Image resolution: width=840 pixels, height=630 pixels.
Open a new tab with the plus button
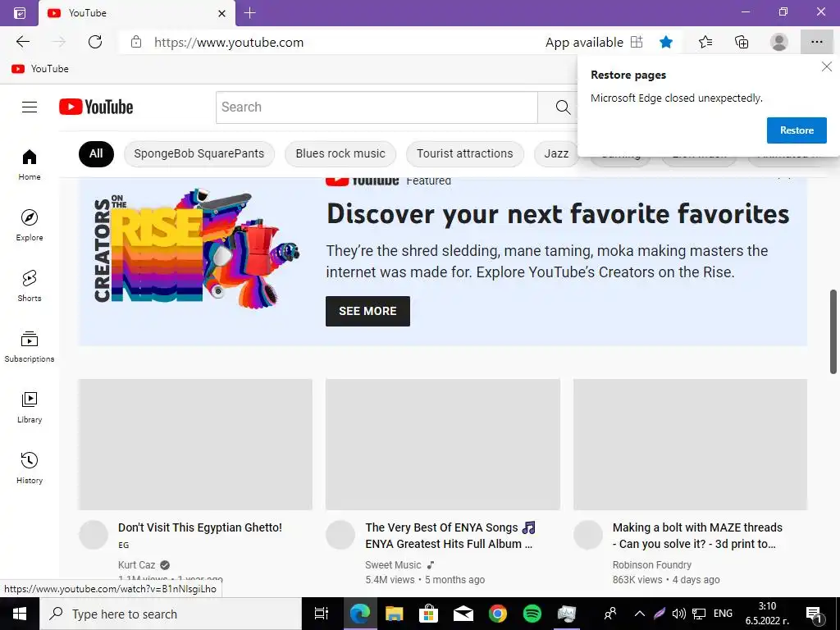pos(249,13)
